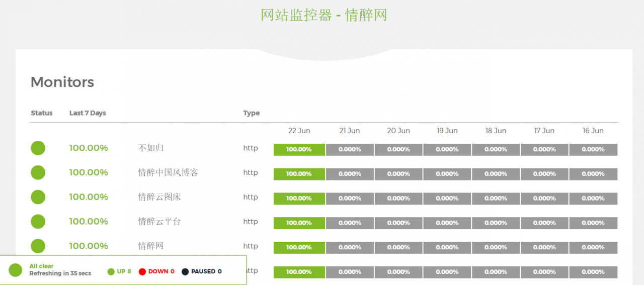This screenshot has height=285, width=644.
Task: Click the page title 网站监控器 - 情醉网
Action: (x=324, y=15)
